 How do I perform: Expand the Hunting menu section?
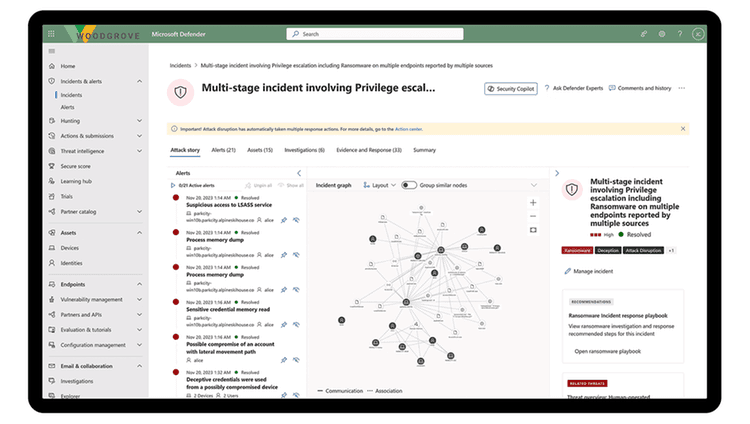pyautogui.click(x=139, y=121)
